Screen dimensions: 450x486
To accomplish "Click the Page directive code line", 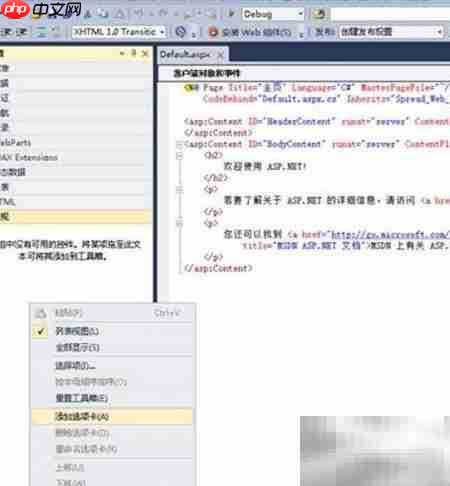I will coord(317,88).
